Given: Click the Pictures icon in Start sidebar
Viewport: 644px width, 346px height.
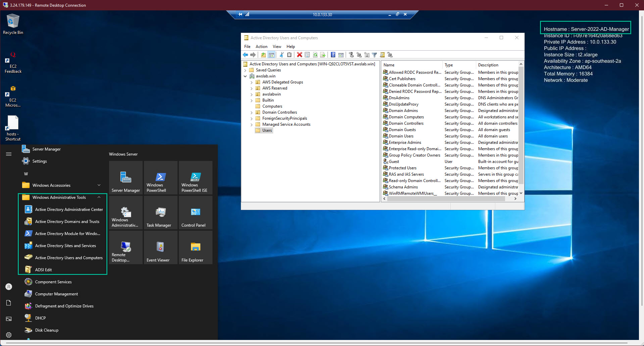Looking at the screenshot, I should [9, 319].
